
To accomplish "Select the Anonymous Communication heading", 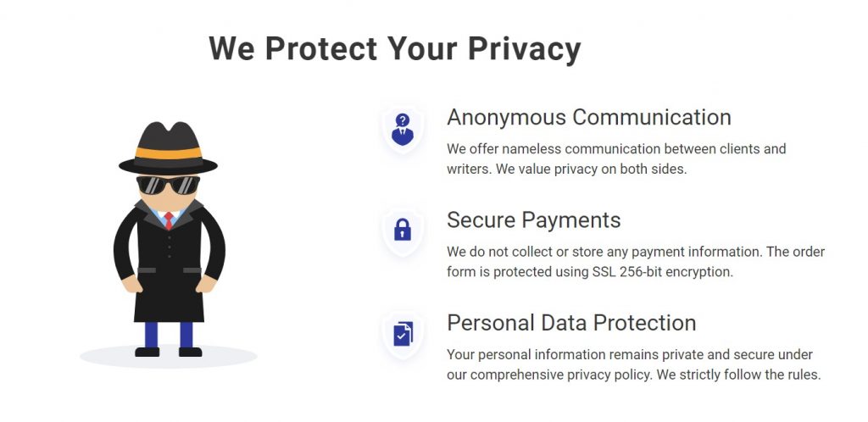I will [x=589, y=117].
